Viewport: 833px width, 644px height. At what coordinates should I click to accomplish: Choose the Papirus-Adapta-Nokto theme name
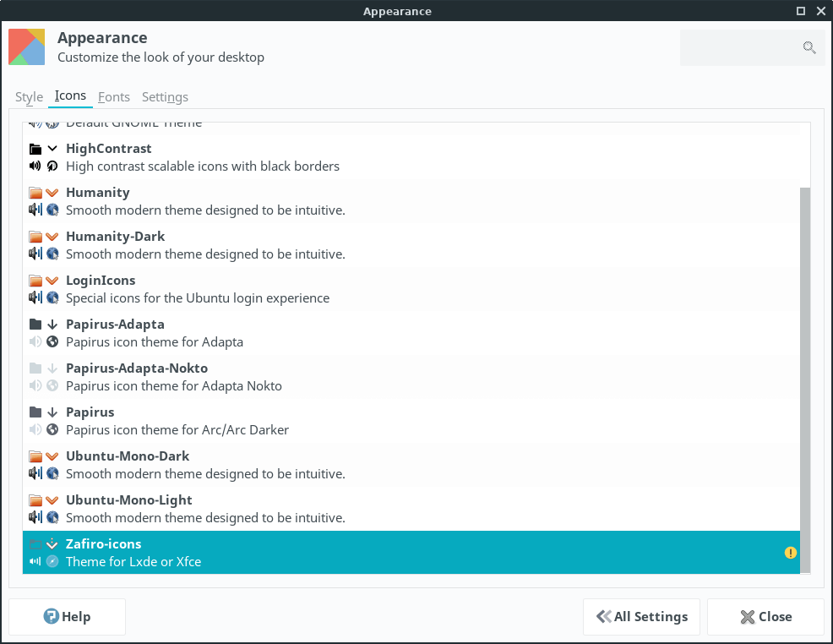coord(137,368)
